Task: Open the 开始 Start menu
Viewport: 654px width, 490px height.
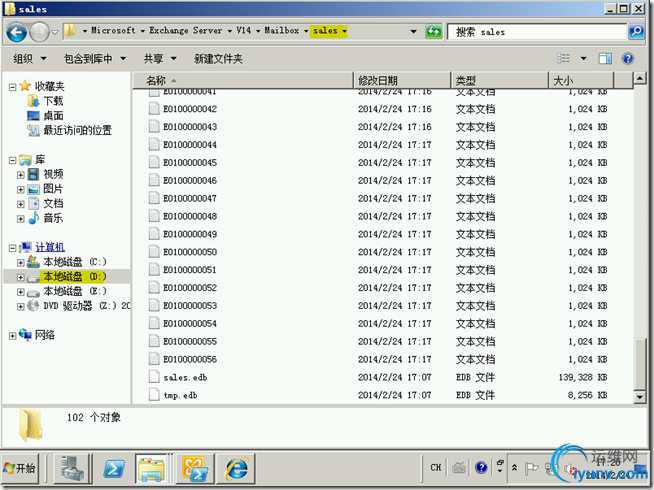Action: [20, 468]
